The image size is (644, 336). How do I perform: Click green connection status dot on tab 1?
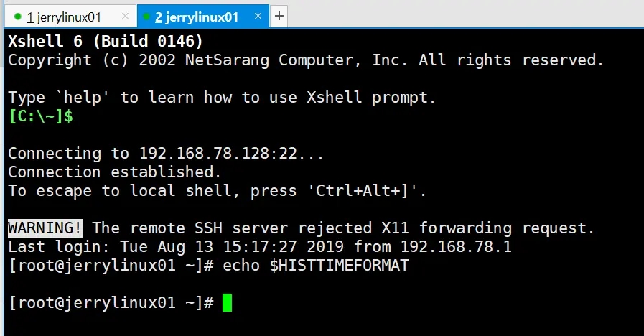(x=18, y=17)
